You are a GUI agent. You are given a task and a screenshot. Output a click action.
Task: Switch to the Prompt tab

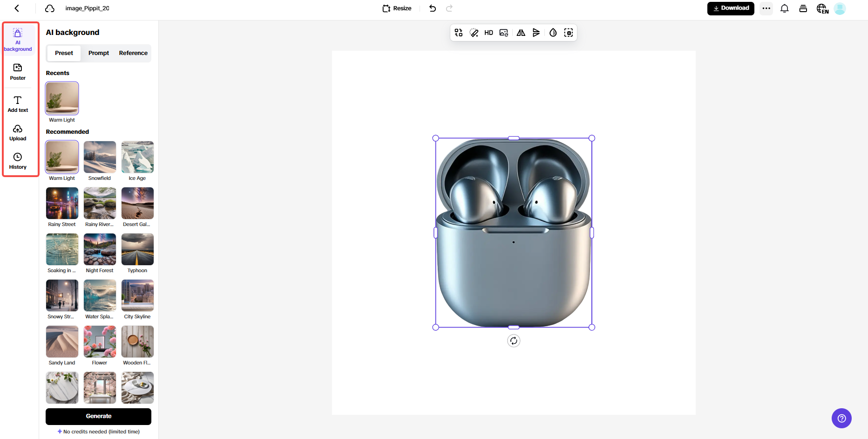pyautogui.click(x=99, y=53)
